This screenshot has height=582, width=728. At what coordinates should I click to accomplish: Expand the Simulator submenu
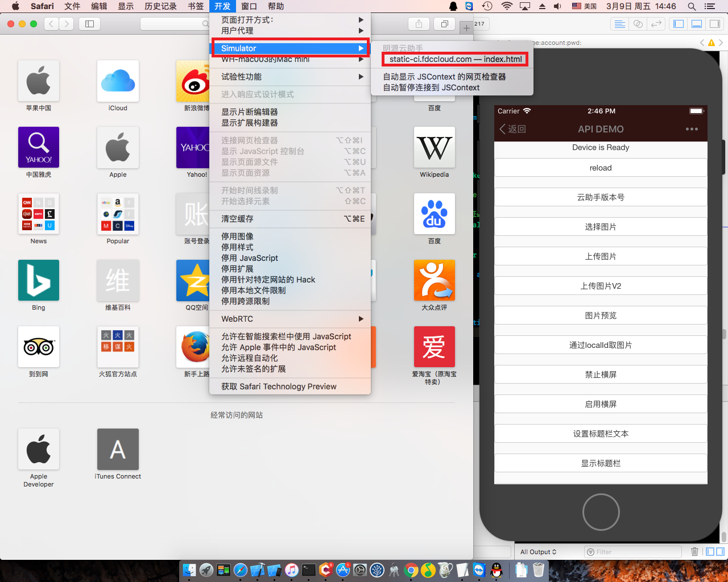pos(290,48)
